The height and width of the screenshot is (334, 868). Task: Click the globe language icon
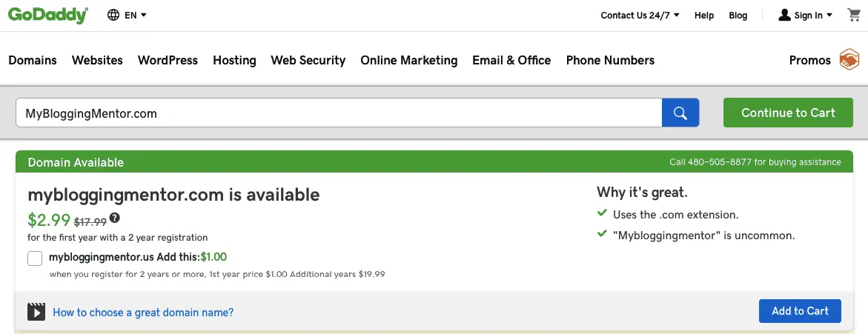coord(113,15)
